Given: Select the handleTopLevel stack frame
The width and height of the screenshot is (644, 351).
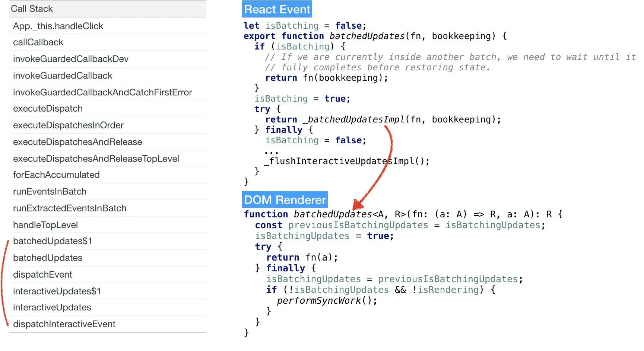Looking at the screenshot, I should coord(108,225).
